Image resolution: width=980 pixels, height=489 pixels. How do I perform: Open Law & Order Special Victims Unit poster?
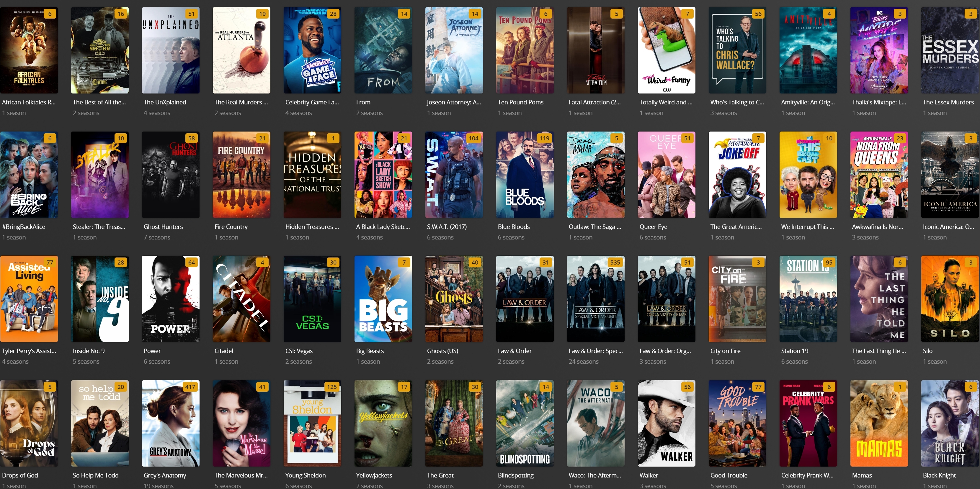[595, 299]
